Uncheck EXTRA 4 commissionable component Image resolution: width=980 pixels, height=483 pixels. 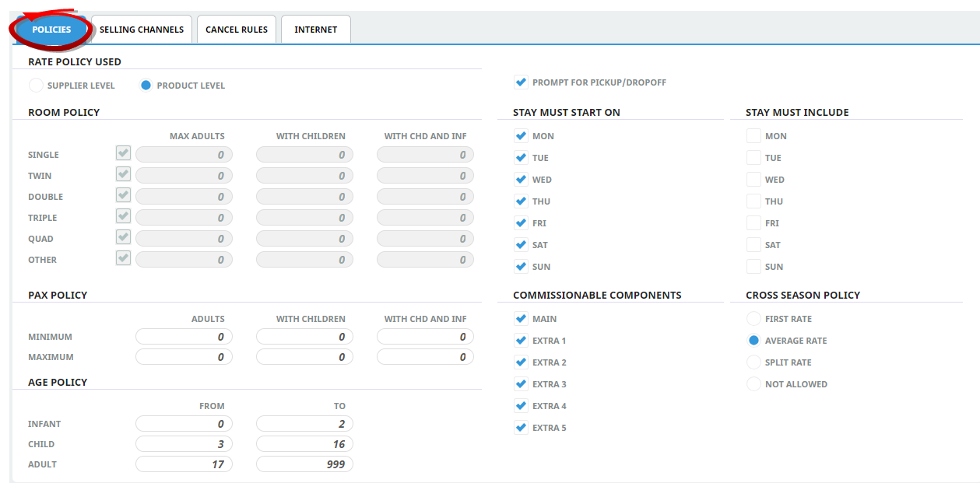pyautogui.click(x=521, y=405)
